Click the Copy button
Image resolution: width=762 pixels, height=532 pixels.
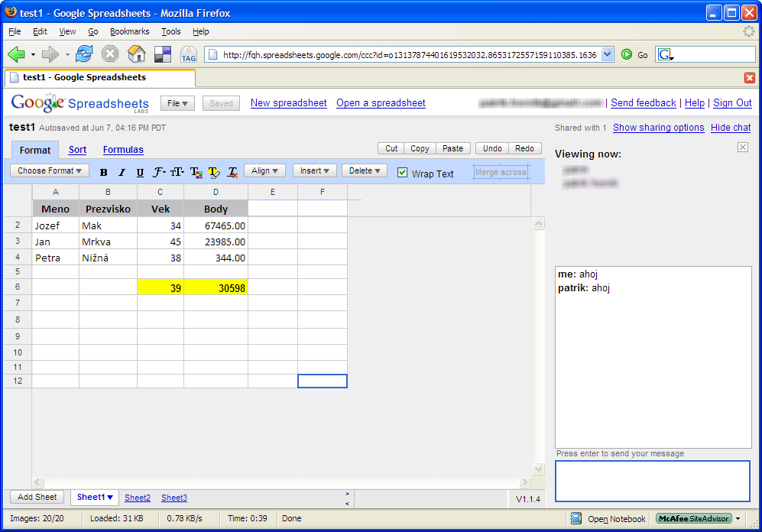pyautogui.click(x=420, y=148)
